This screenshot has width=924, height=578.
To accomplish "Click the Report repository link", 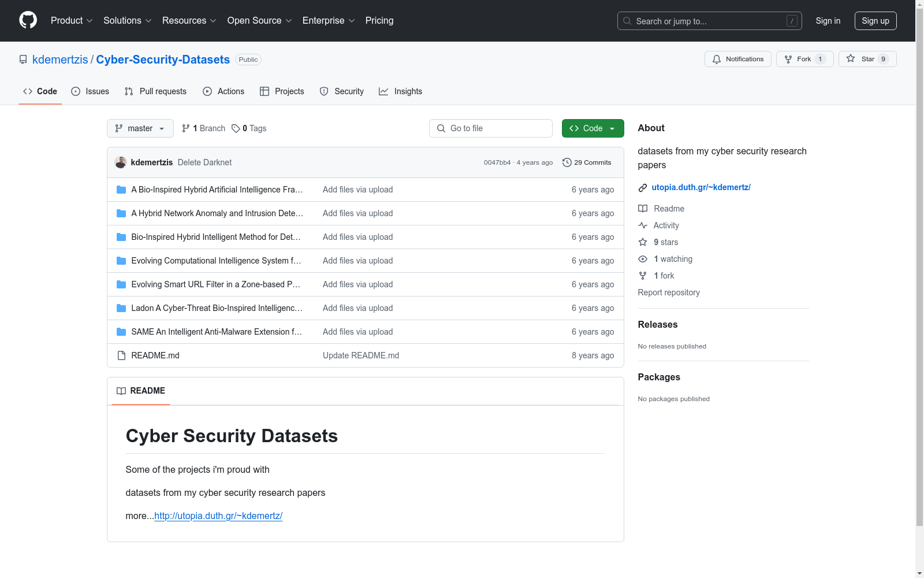I will pyautogui.click(x=669, y=292).
